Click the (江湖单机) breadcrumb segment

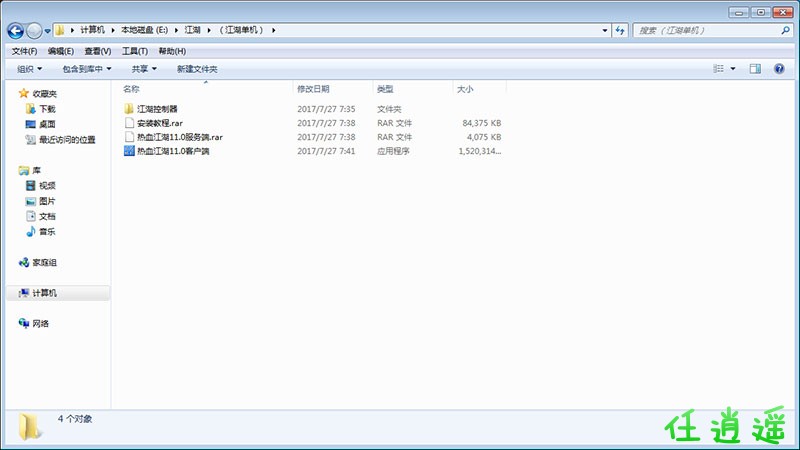click(x=241, y=30)
